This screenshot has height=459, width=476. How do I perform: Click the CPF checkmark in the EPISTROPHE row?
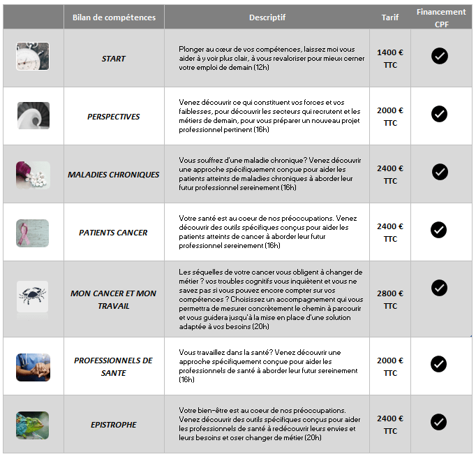point(439,421)
